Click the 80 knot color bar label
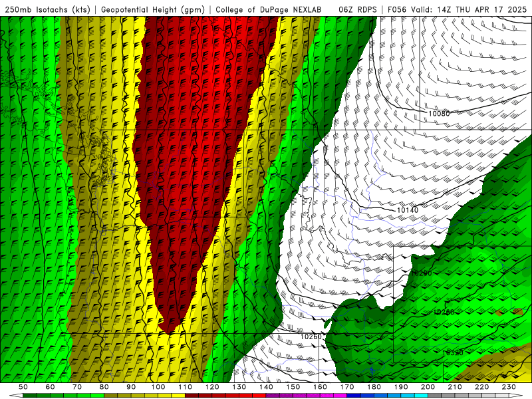 [x=104, y=387]
